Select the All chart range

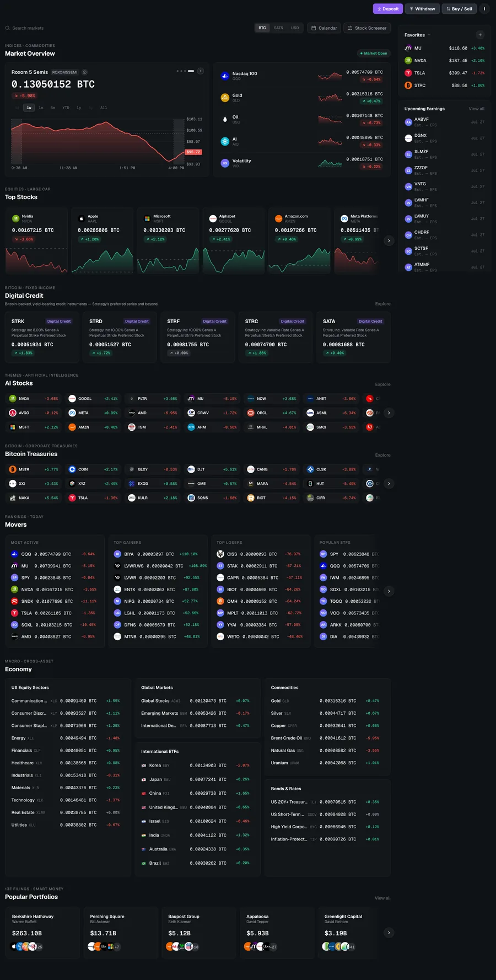[104, 108]
